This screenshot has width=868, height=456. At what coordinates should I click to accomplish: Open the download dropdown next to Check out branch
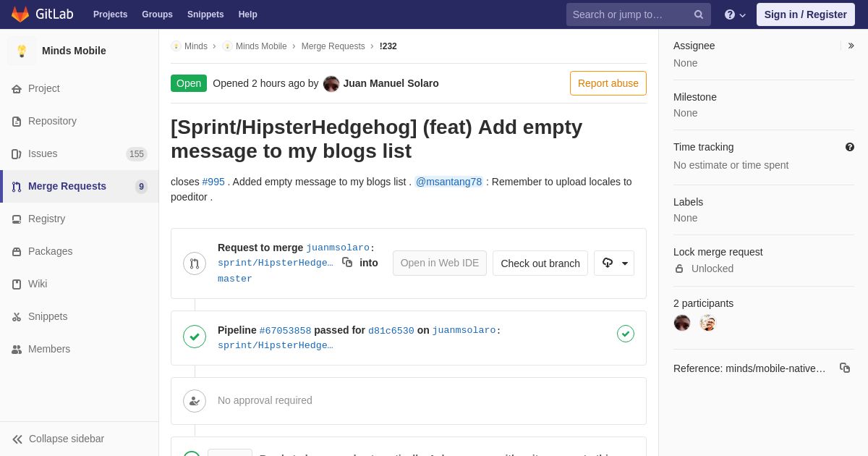[x=614, y=263]
